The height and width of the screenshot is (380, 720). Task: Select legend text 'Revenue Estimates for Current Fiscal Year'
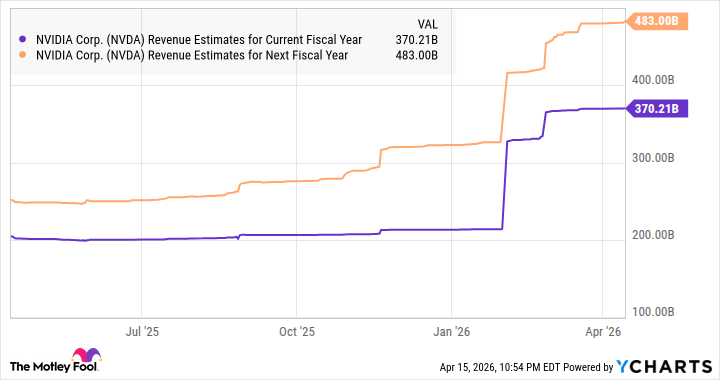tap(255, 40)
